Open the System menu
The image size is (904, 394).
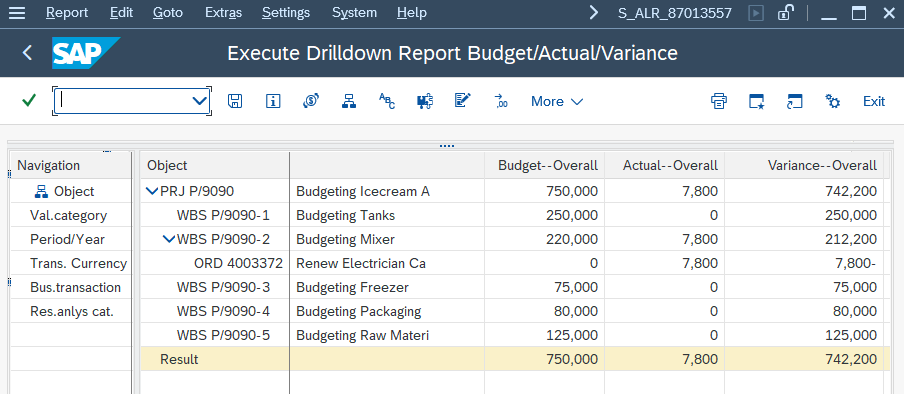coord(355,12)
